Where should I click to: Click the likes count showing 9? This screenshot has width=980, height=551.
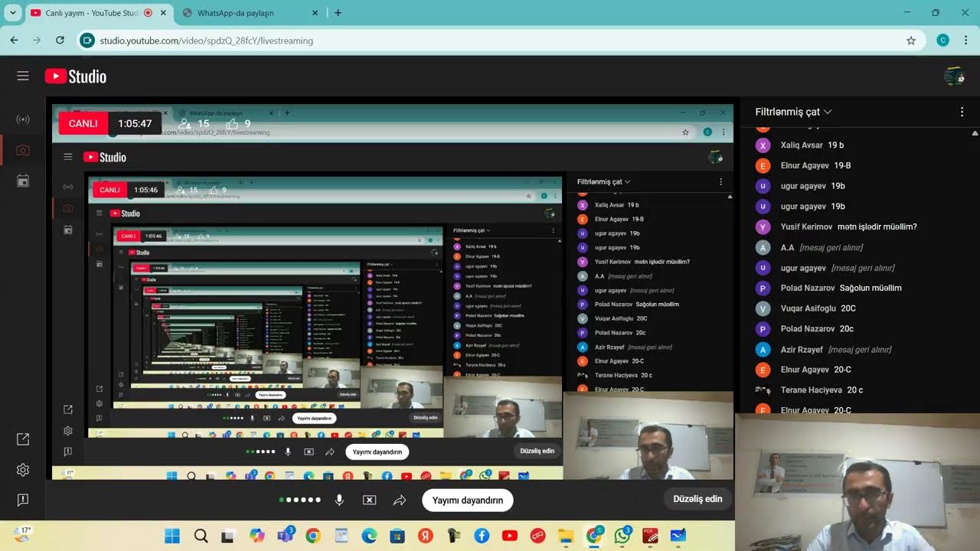tap(238, 123)
